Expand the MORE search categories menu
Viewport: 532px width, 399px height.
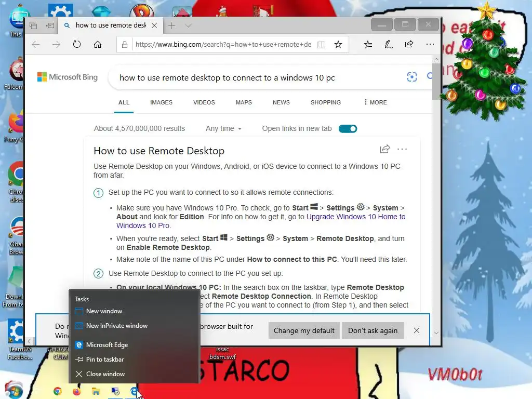point(375,102)
